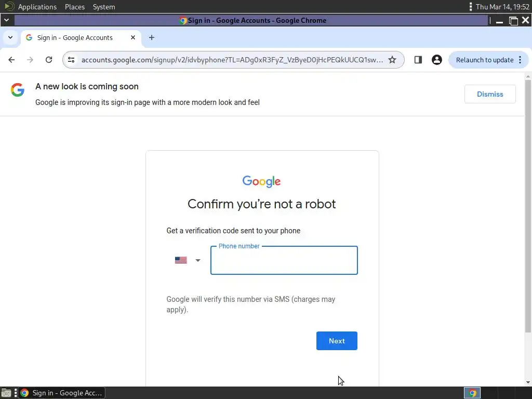Click the address bar URL
532x399 pixels.
(232, 60)
